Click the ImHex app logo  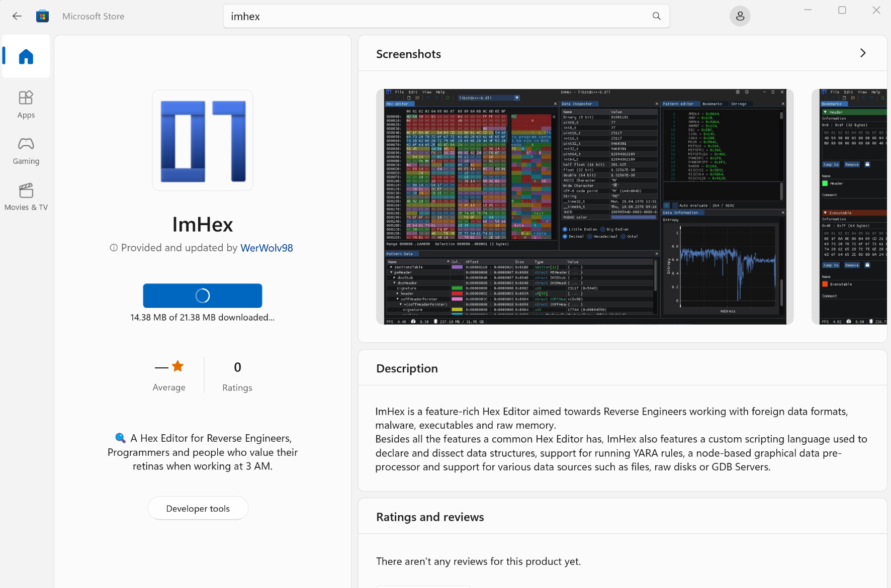(203, 141)
